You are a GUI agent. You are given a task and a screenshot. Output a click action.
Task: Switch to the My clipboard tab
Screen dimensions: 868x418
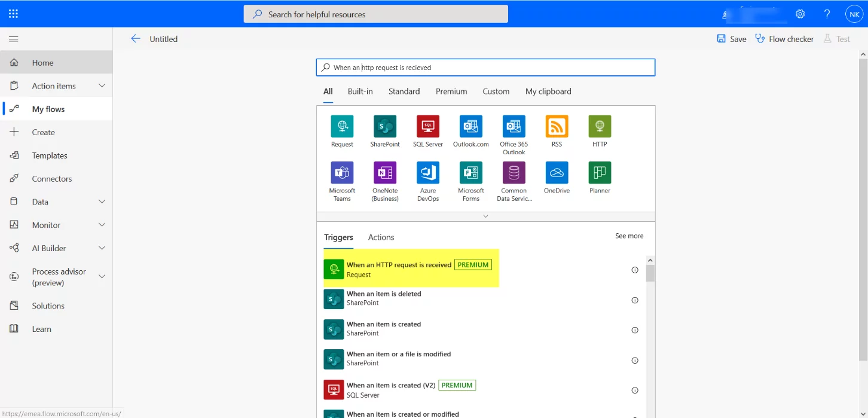click(548, 91)
